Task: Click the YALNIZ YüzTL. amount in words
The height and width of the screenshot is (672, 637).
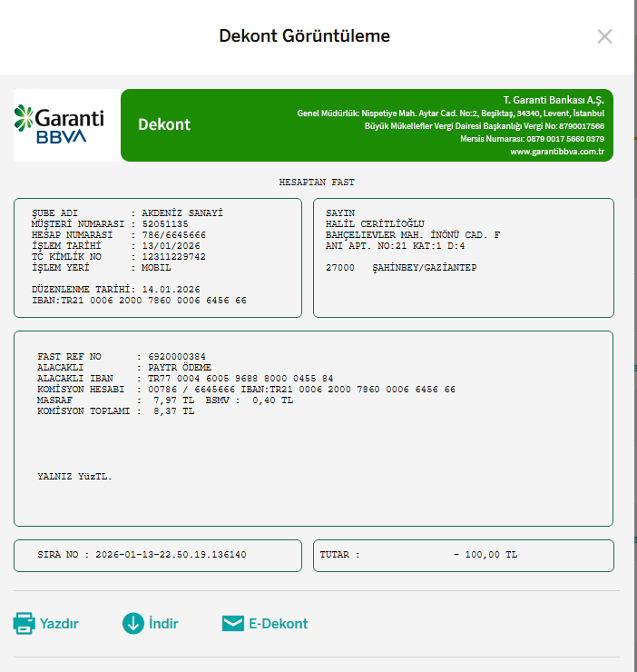Action: (74, 477)
